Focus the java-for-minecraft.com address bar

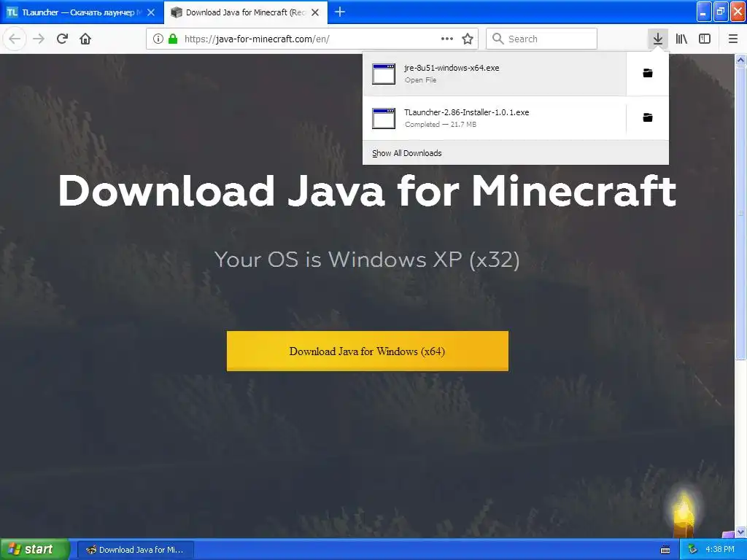point(311,39)
